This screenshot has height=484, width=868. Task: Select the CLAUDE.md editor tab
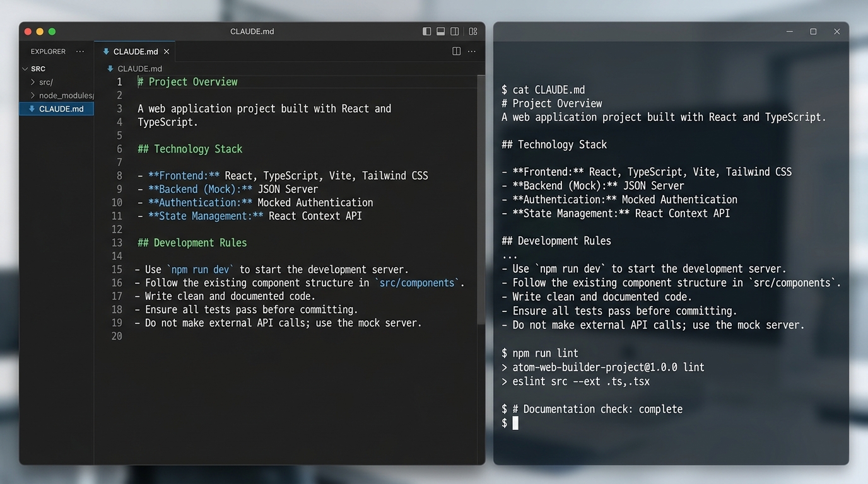point(135,52)
